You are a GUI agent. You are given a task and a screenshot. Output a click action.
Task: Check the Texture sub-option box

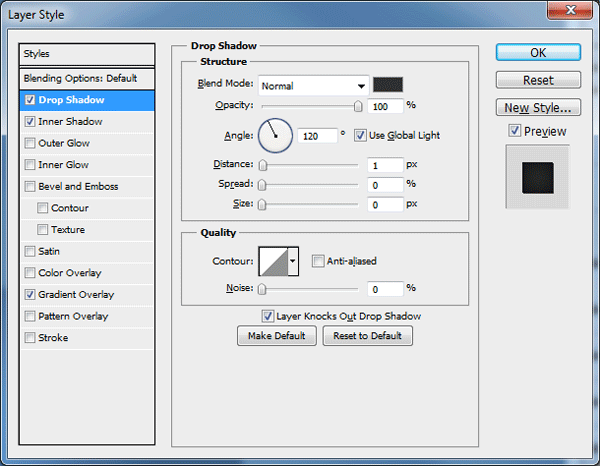[x=42, y=230]
